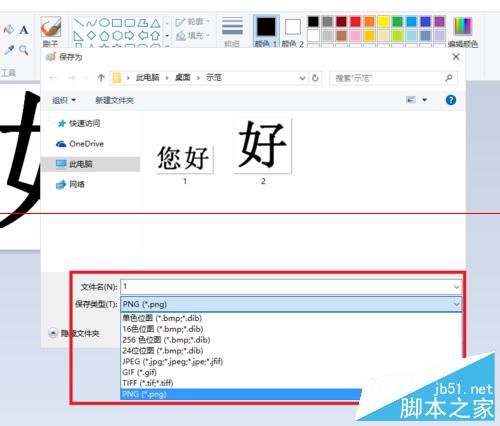Collapse the Save as type combo box
Image resolution: width=500 pixels, height=426 pixels.
[456, 304]
